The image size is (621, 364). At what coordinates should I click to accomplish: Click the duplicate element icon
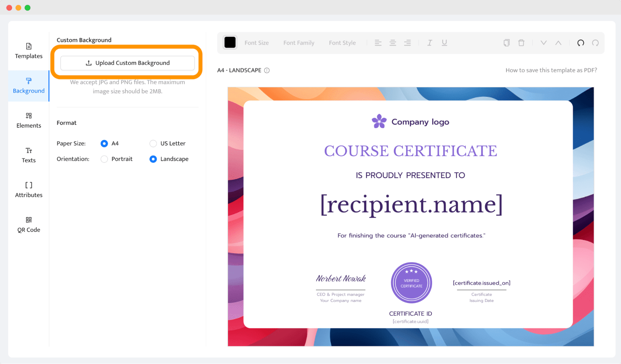tap(506, 43)
